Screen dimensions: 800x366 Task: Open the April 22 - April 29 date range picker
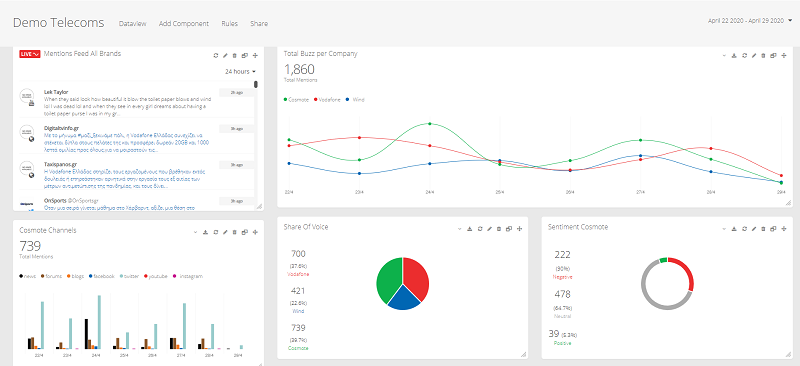[x=750, y=20]
